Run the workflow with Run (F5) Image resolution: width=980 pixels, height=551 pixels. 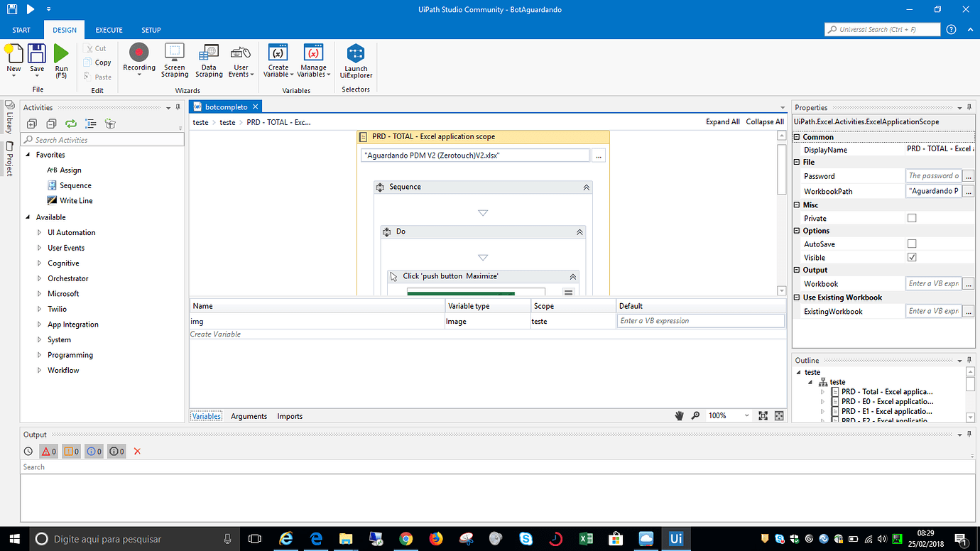point(61,55)
